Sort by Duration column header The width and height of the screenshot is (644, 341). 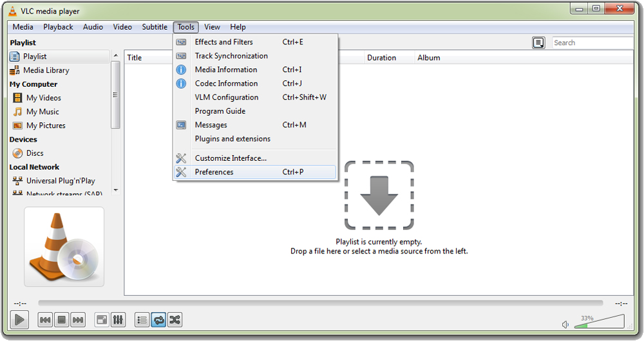(389, 58)
